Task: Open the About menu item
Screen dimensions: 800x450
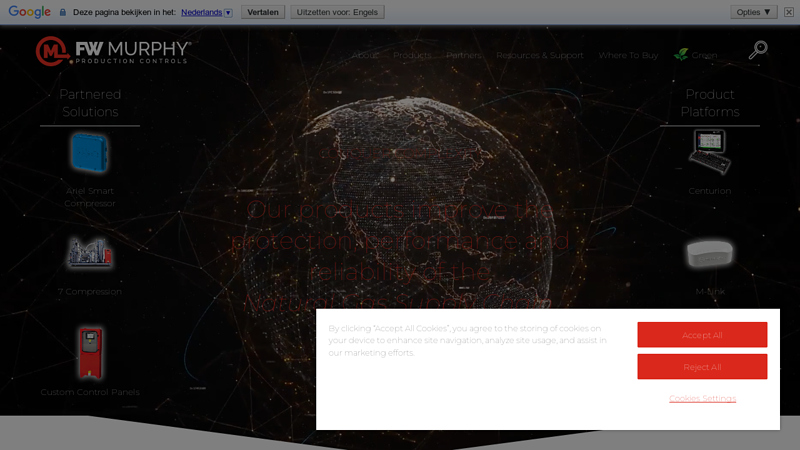Action: pyautogui.click(x=365, y=56)
